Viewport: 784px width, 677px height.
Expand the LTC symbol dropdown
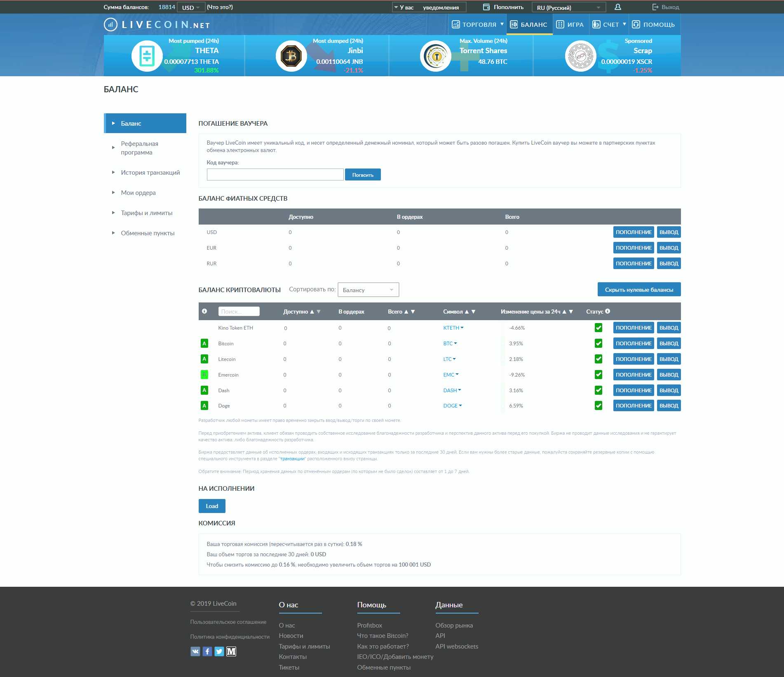(x=450, y=359)
